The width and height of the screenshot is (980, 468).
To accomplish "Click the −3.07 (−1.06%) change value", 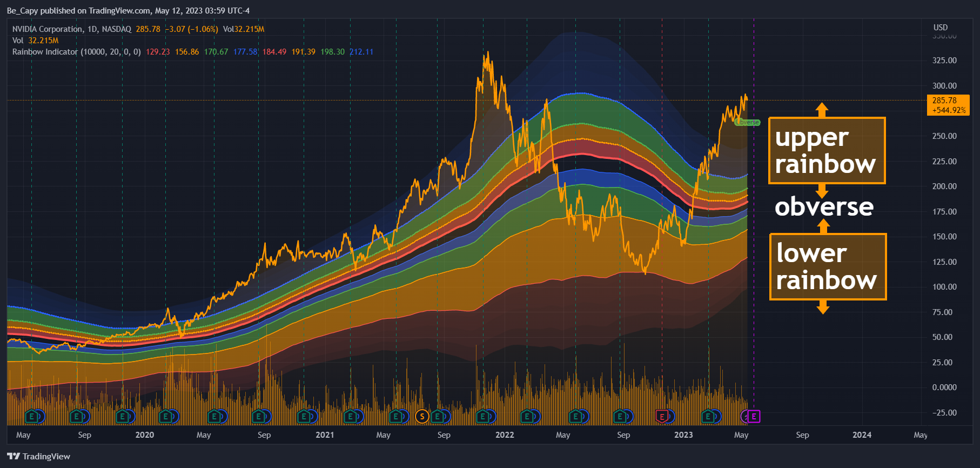I will click(x=191, y=29).
